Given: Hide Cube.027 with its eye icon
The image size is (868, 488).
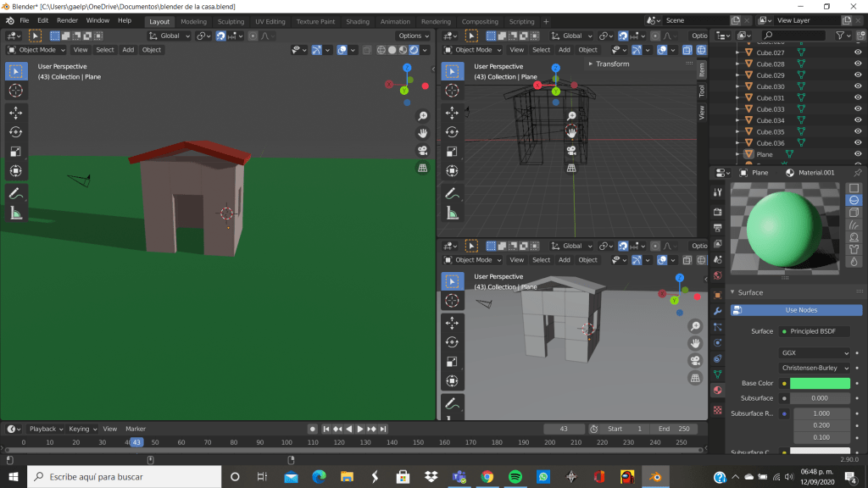Looking at the screenshot, I should pyautogui.click(x=857, y=53).
